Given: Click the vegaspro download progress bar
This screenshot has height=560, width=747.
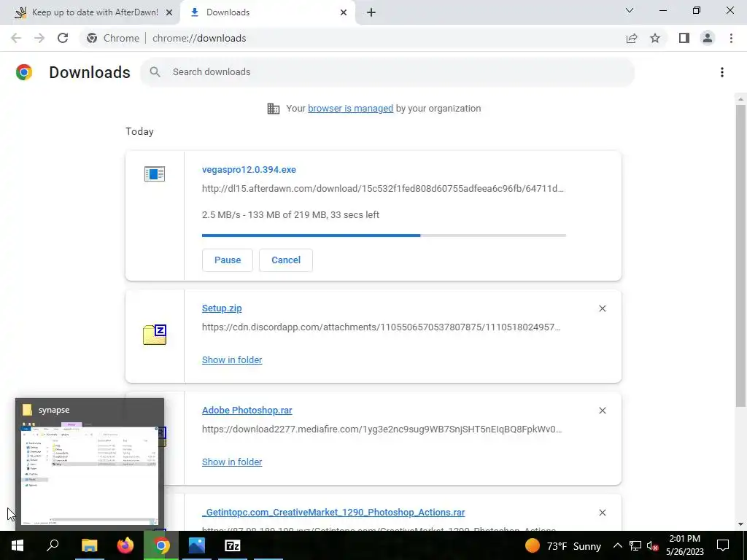Looking at the screenshot, I should coord(384,236).
